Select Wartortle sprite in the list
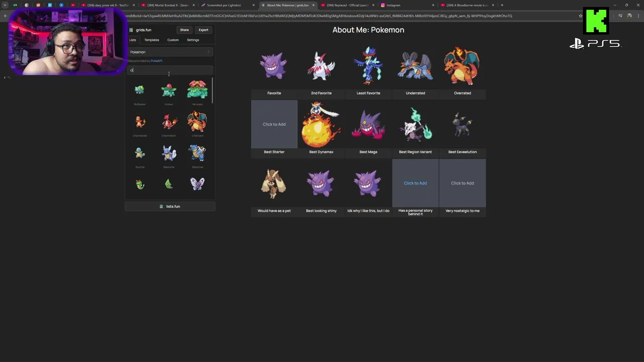Image resolution: width=644 pixels, height=362 pixels. point(169,153)
